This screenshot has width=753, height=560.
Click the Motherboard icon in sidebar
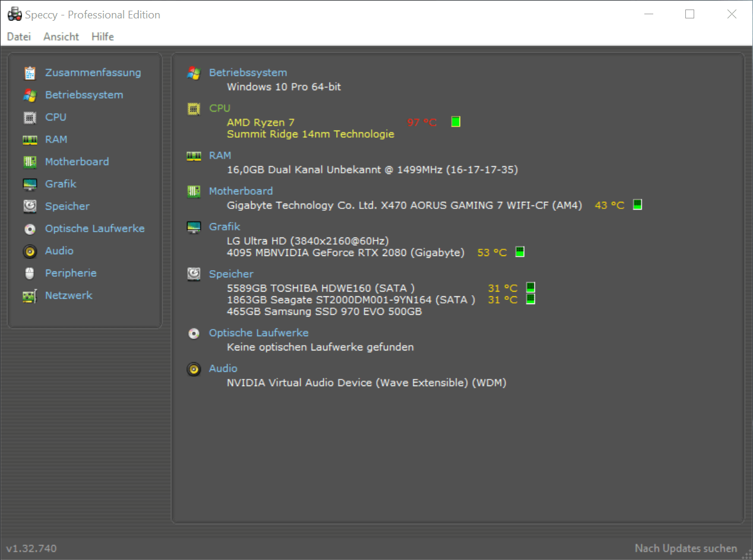pos(30,162)
